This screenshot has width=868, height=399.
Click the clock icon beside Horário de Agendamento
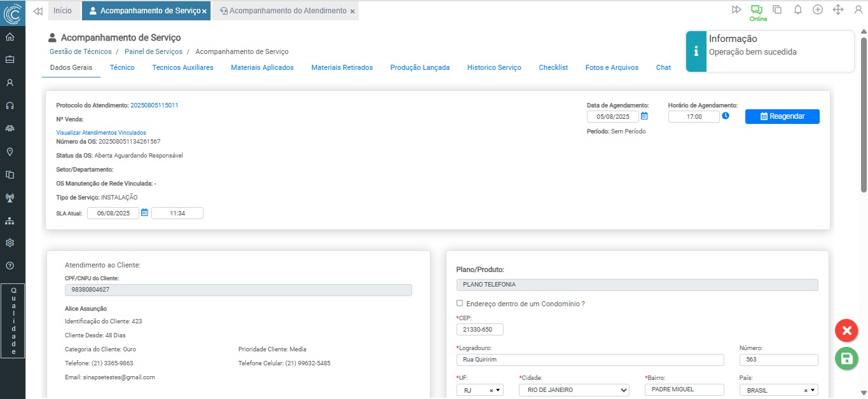click(726, 116)
